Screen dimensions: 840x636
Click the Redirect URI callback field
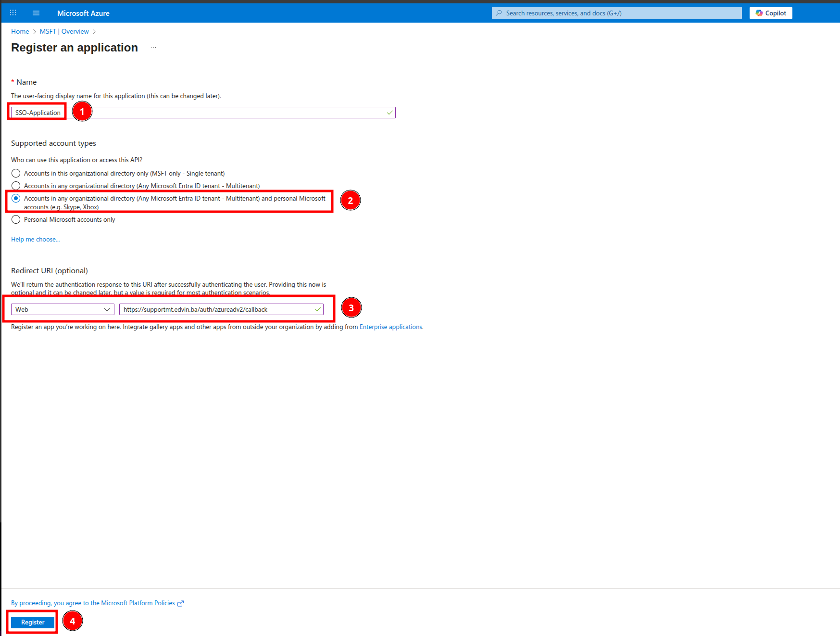pos(221,309)
